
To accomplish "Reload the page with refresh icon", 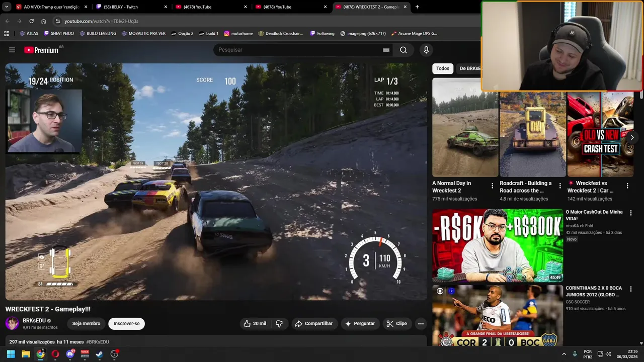I will pos(31,21).
